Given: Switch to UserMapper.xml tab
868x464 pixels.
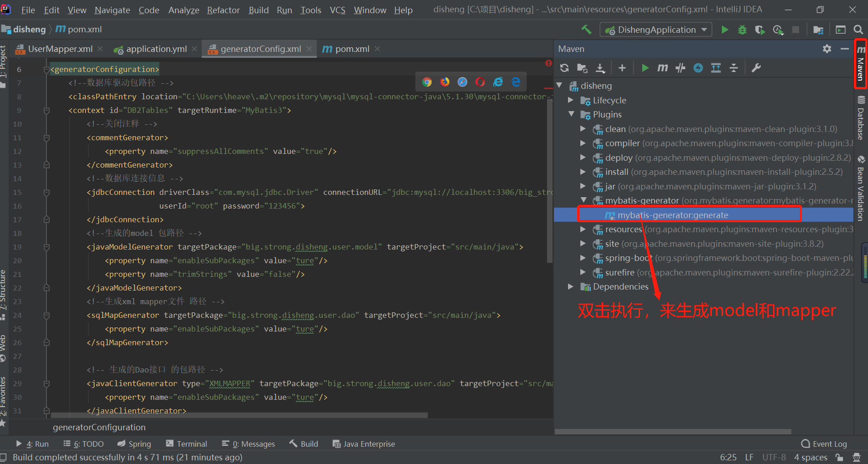Looking at the screenshot, I should tap(60, 49).
